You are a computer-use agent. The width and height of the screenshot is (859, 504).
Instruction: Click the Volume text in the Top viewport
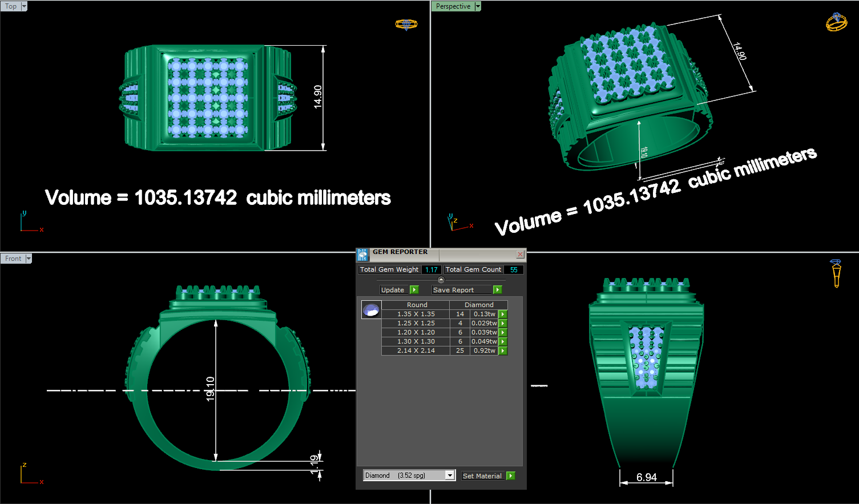(218, 197)
